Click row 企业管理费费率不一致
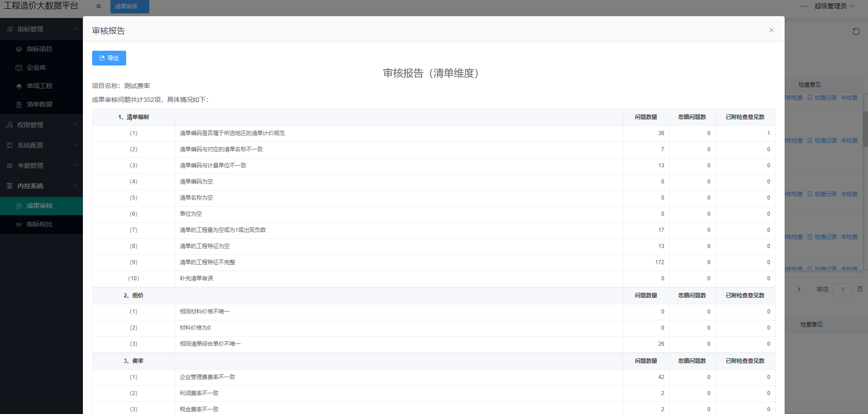Image resolution: width=868 pixels, height=414 pixels. point(434,377)
